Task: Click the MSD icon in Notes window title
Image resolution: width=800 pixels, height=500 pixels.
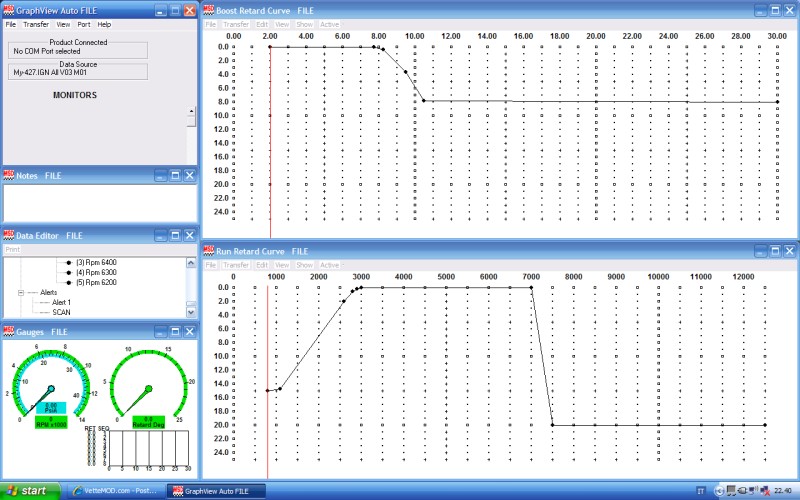Action: click(x=9, y=175)
